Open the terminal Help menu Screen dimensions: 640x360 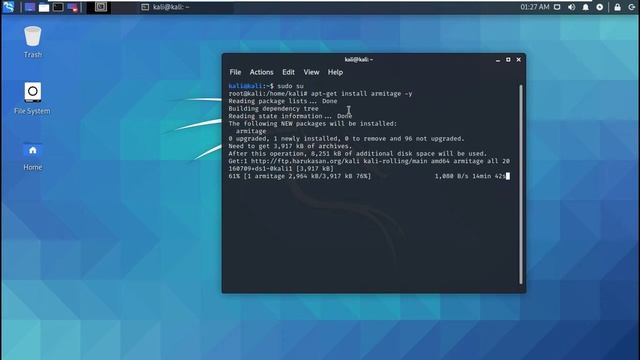(x=335, y=72)
